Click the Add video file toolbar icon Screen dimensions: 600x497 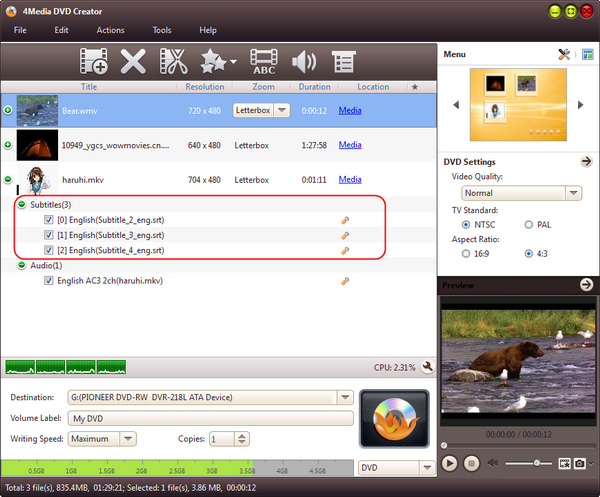coord(95,63)
